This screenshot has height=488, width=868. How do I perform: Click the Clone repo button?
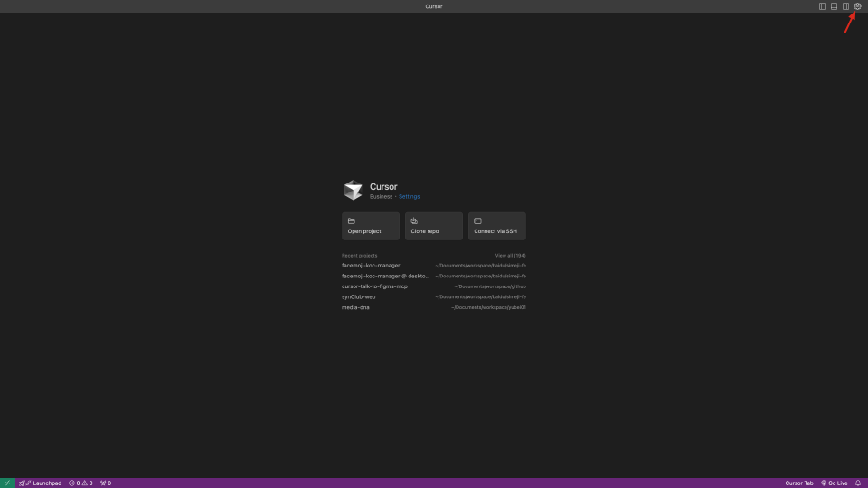point(433,226)
